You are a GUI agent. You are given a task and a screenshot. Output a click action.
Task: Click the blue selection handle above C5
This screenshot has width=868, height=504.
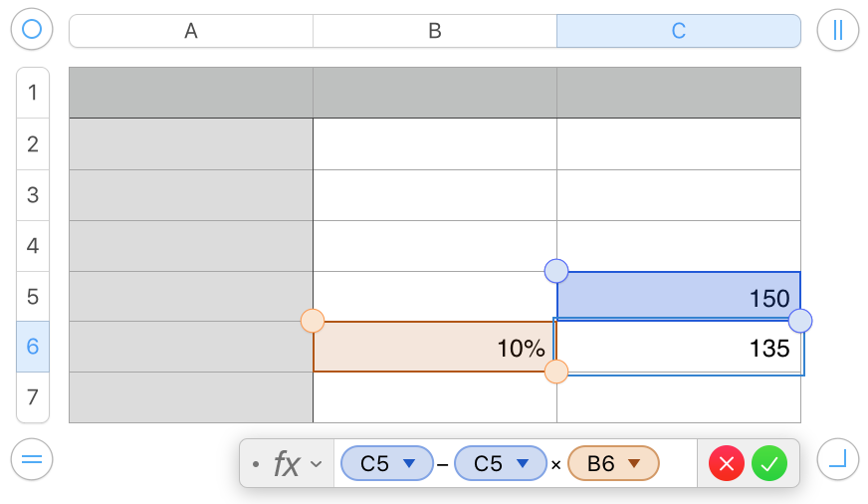point(556,270)
